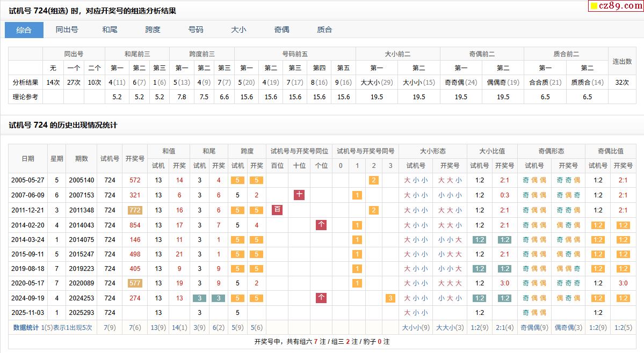Click the red 个 badge in 2014-02-20 row
The height and width of the screenshot is (353, 644).
coord(321,225)
